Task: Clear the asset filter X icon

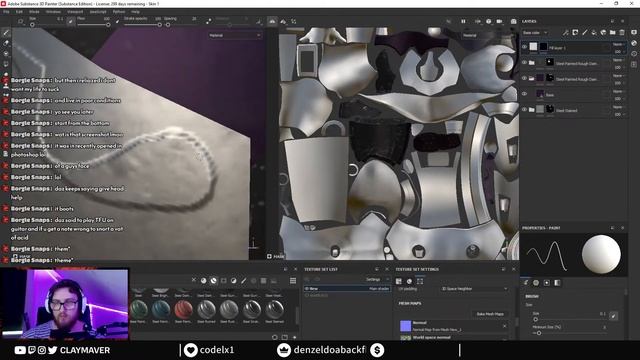Action: [x=194, y=280]
